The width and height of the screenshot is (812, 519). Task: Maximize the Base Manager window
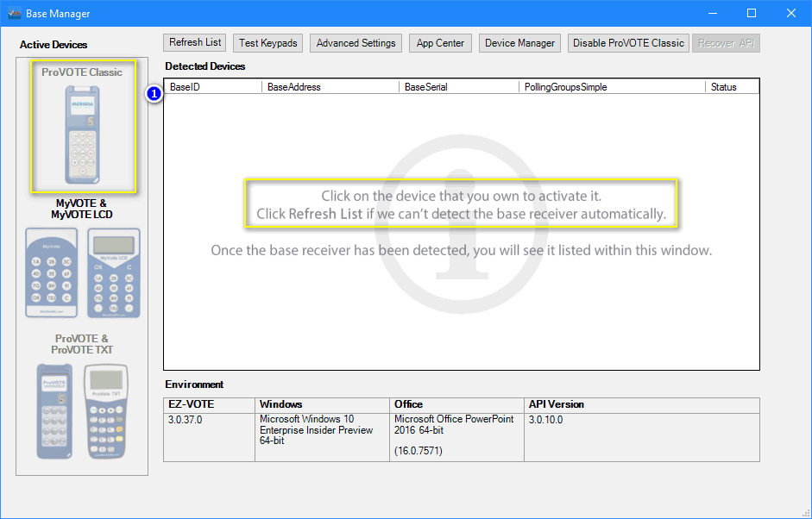(x=752, y=14)
